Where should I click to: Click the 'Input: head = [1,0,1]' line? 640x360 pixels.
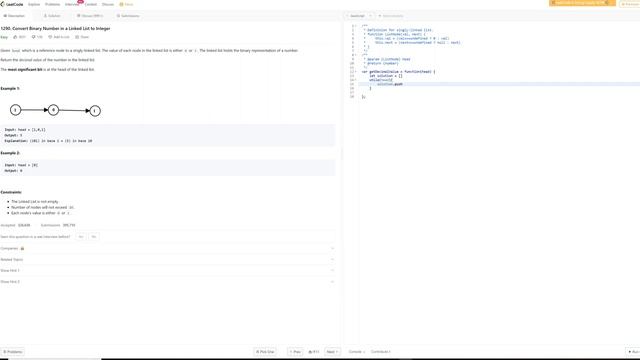(x=25, y=129)
